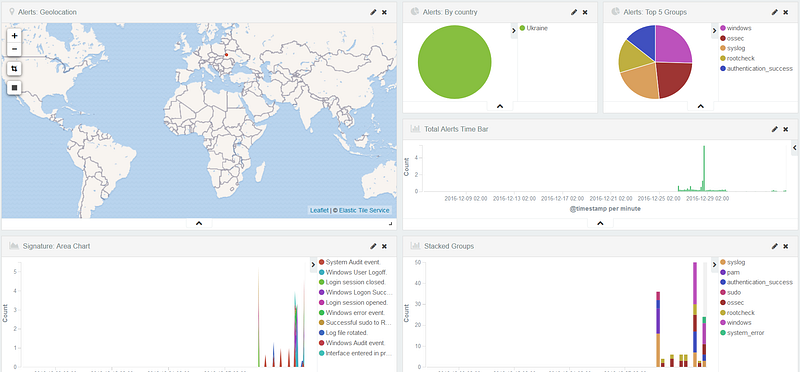This screenshot has height=372, width=800.
Task: Toggle syslog in Top 5 Groups legend
Action: tap(733, 48)
